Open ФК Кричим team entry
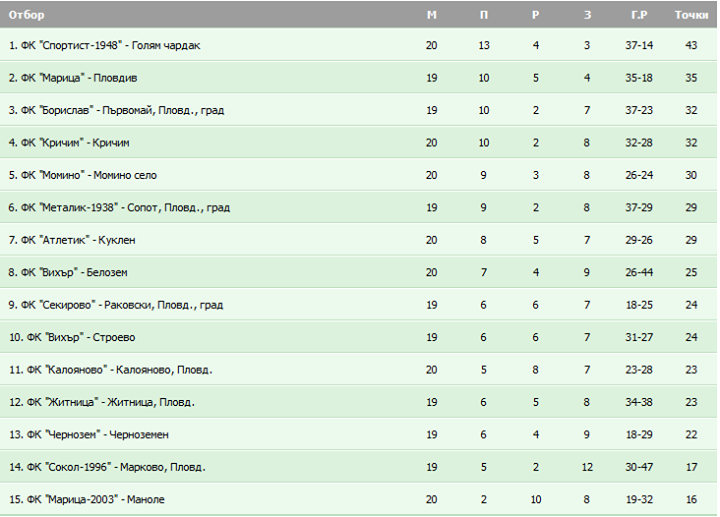Image resolution: width=720 pixels, height=517 pixels. click(69, 143)
